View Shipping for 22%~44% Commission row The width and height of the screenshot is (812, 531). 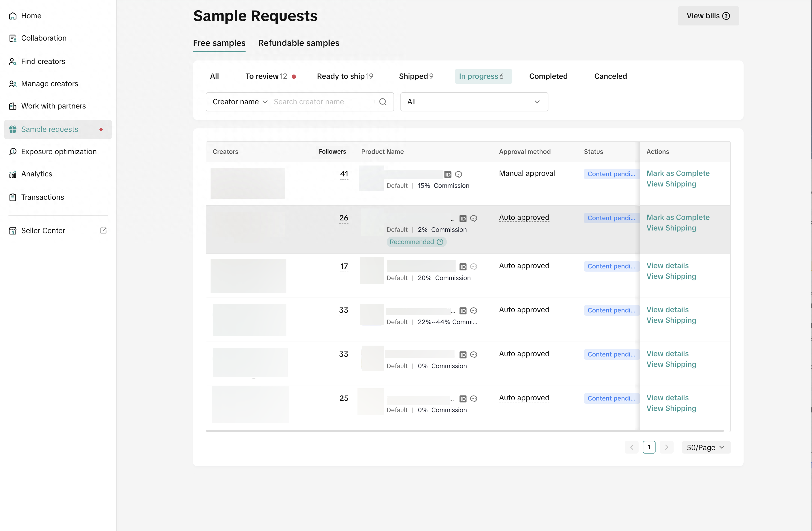pos(671,320)
